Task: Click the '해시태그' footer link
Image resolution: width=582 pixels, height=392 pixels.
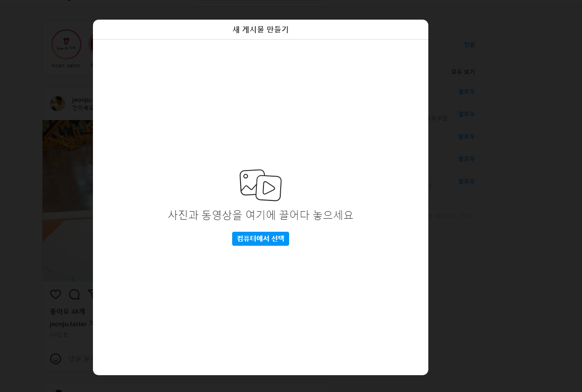Action: pos(447,216)
